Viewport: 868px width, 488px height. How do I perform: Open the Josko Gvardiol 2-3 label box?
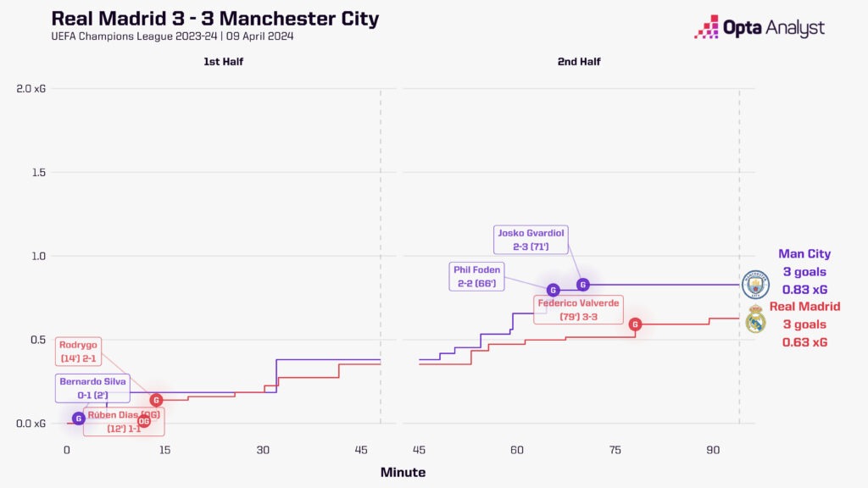click(531, 240)
